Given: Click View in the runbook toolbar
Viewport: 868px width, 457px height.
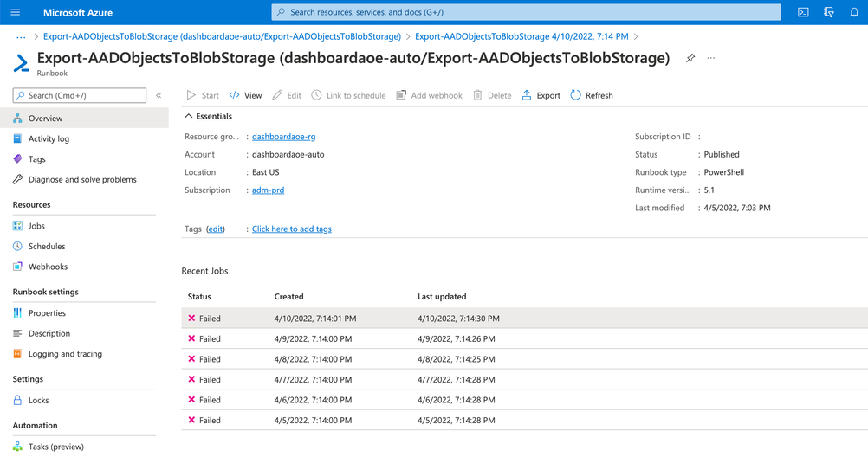Looking at the screenshot, I should [245, 95].
